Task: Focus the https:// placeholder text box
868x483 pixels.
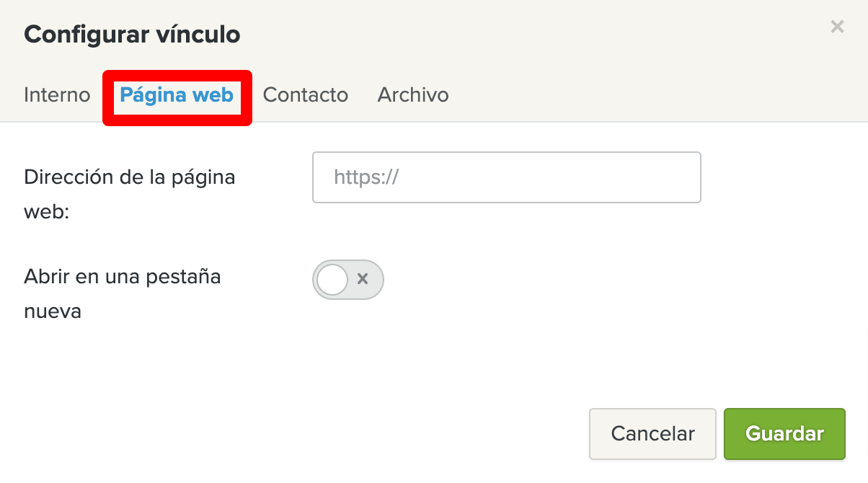Action: [506, 177]
